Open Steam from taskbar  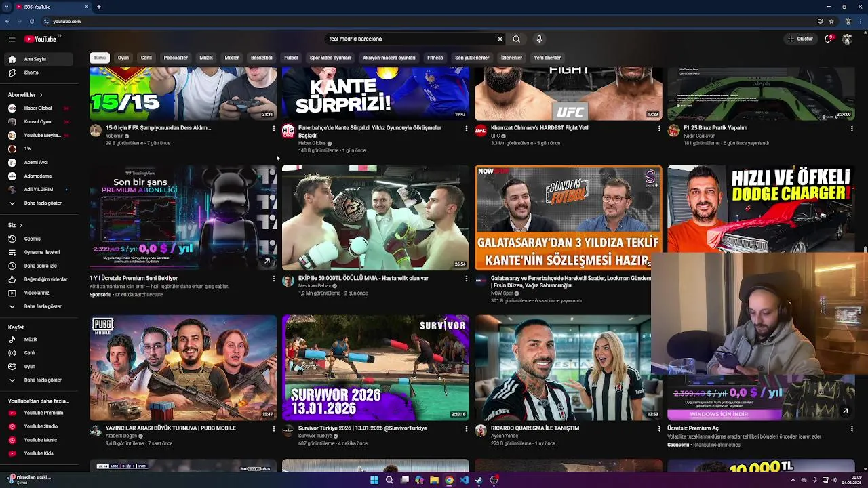coord(479,480)
